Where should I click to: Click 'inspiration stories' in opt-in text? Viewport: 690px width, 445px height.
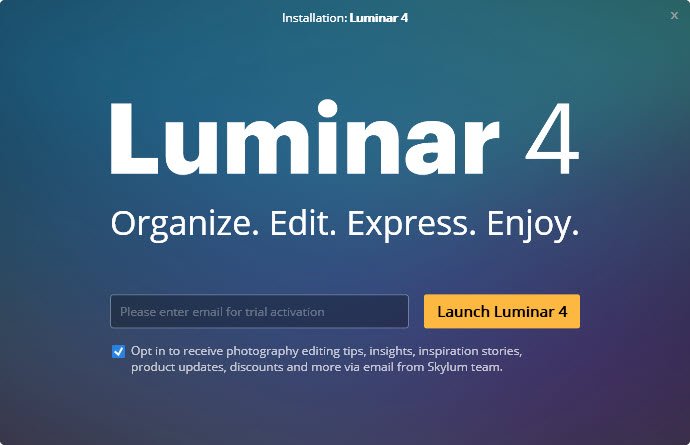pyautogui.click(x=470, y=351)
